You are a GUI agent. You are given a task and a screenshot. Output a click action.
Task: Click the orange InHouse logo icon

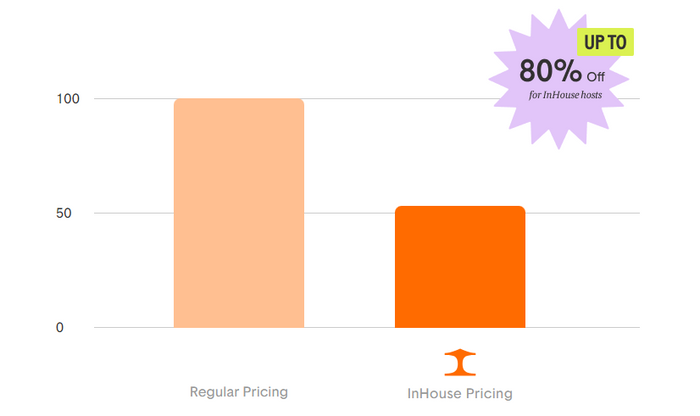[460, 362]
